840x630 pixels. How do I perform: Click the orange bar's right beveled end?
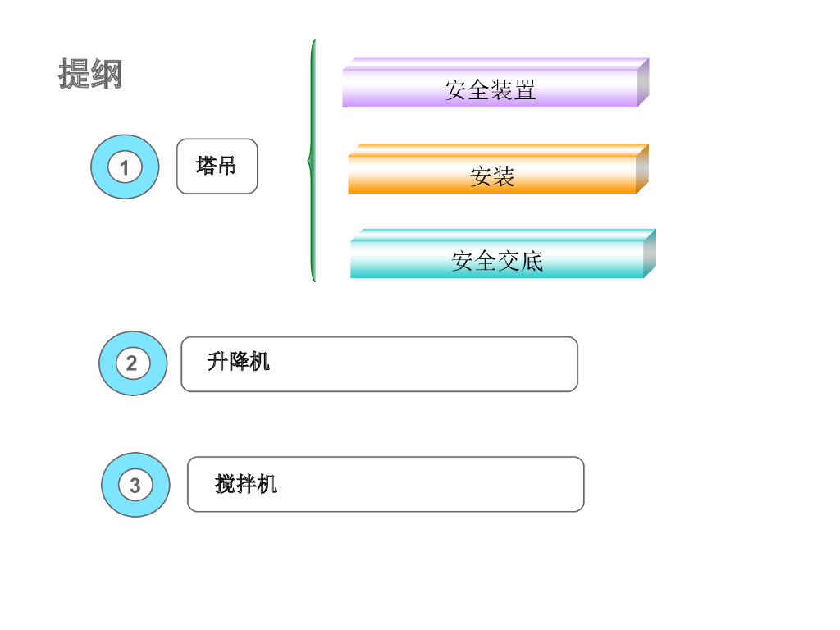click(x=642, y=169)
